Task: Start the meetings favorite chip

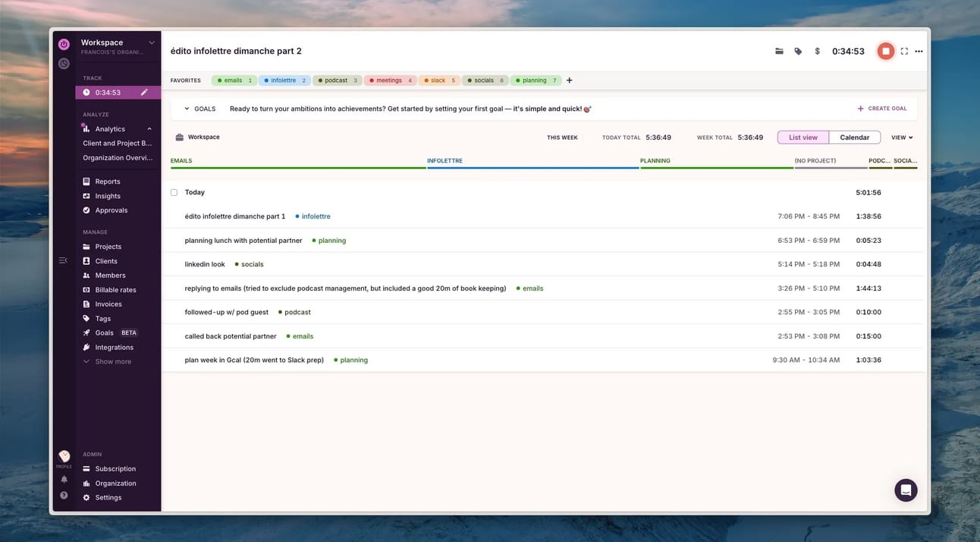Action: [391, 80]
